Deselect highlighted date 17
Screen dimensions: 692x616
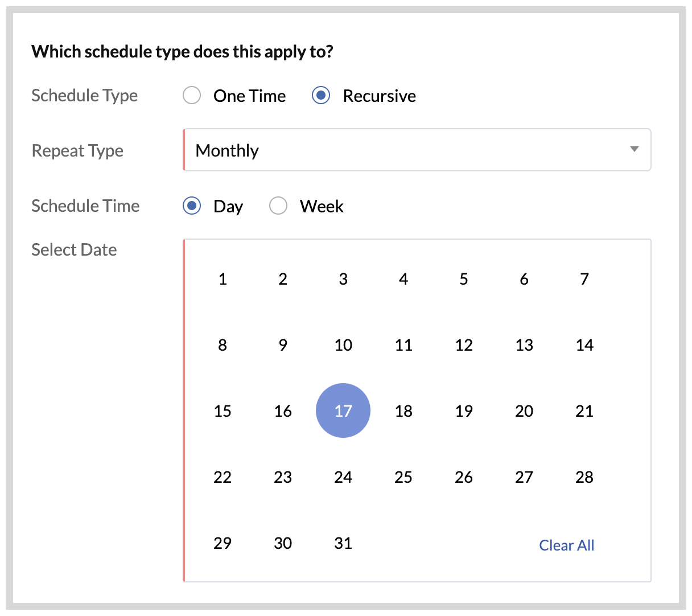point(343,410)
